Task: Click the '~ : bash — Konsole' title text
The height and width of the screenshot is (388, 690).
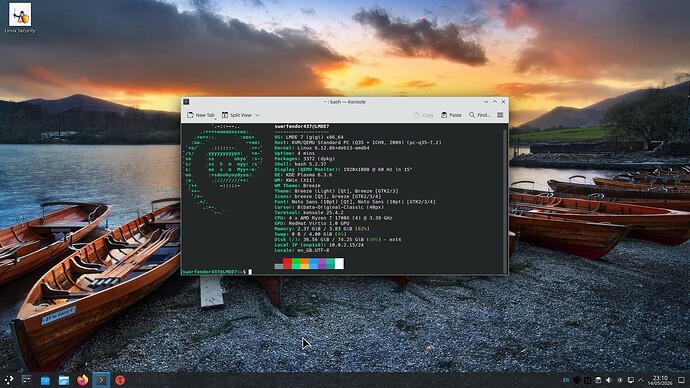Action: [345, 102]
